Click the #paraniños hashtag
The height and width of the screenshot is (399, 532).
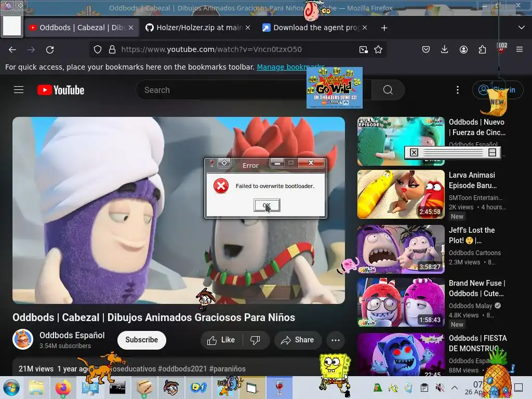pyautogui.click(x=228, y=369)
